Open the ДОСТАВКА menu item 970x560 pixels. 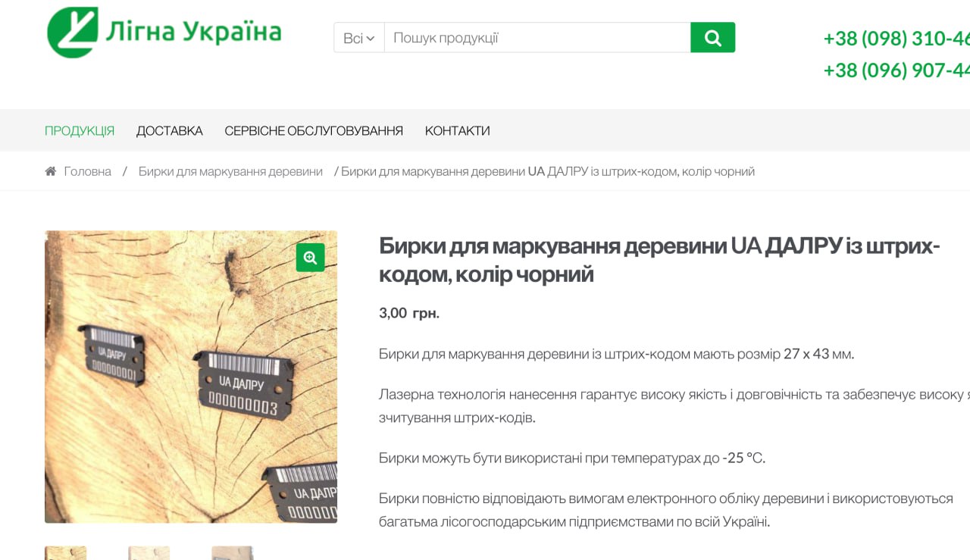(170, 130)
